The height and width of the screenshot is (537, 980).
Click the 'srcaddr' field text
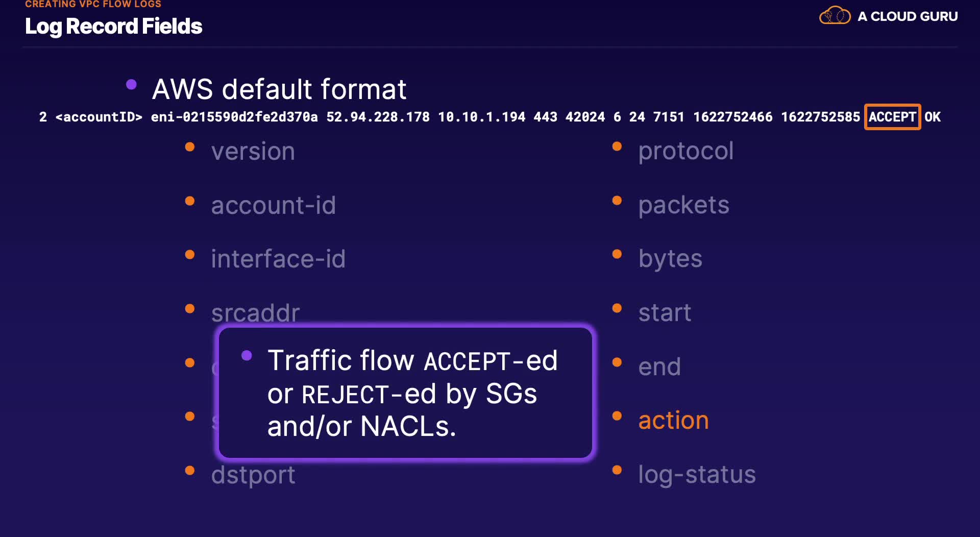pyautogui.click(x=255, y=312)
